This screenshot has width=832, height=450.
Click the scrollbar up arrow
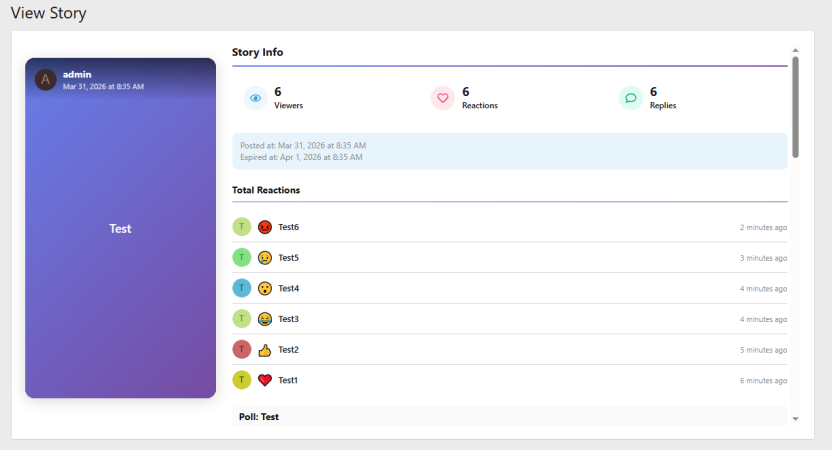click(x=795, y=49)
